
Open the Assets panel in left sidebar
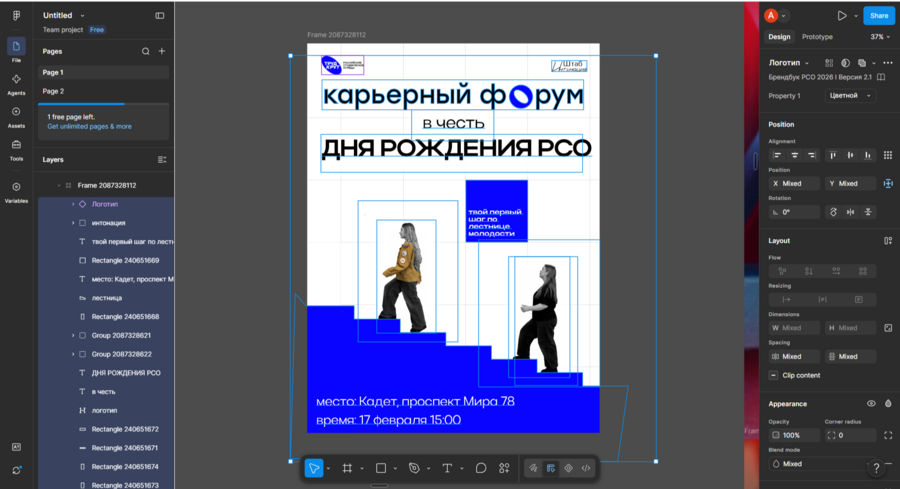click(x=16, y=117)
